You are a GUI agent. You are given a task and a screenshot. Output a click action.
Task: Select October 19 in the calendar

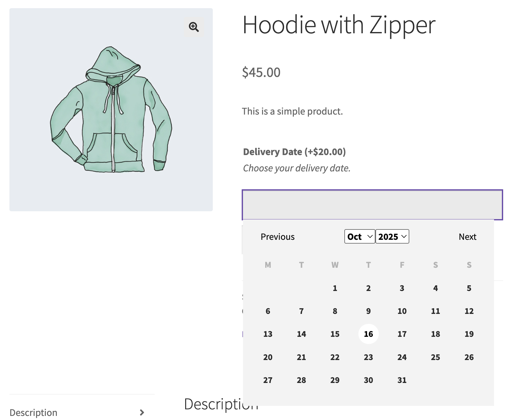pyautogui.click(x=469, y=334)
